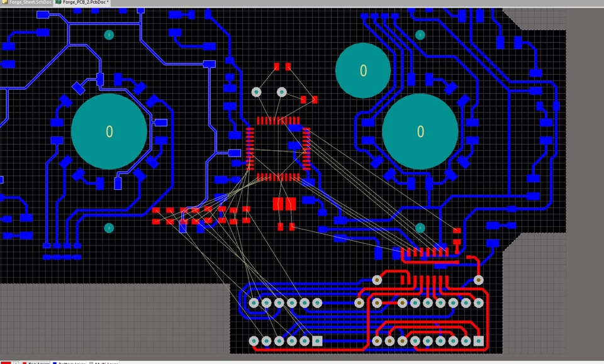Select the square pad of the right header
This screenshot has height=364, width=604.
click(x=478, y=341)
